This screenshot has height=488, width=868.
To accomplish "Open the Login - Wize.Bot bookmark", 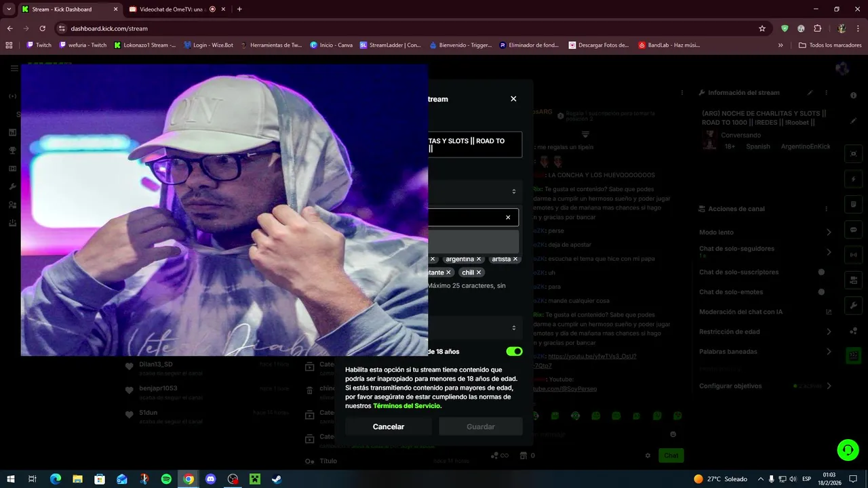I will coord(208,45).
